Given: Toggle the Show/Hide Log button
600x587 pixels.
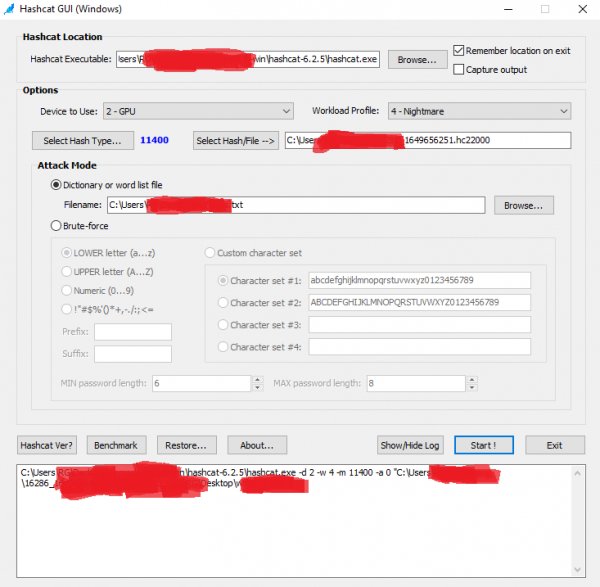Looking at the screenshot, I should point(410,445).
